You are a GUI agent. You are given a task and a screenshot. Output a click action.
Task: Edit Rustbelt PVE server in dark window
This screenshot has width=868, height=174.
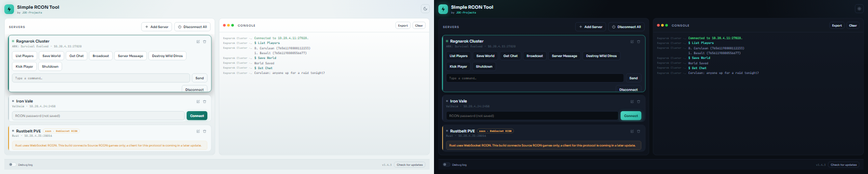[x=632, y=131]
